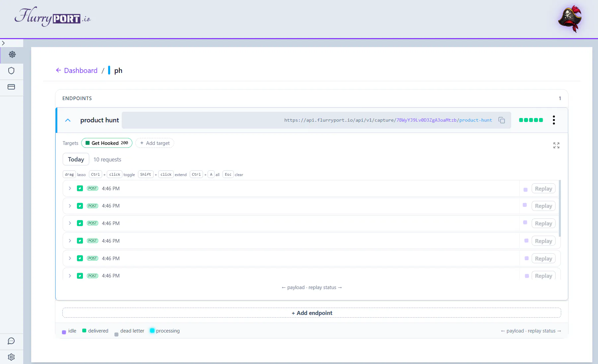Open the chat feedback sidebar icon
Viewport: 598px width, 364px height.
[11, 341]
